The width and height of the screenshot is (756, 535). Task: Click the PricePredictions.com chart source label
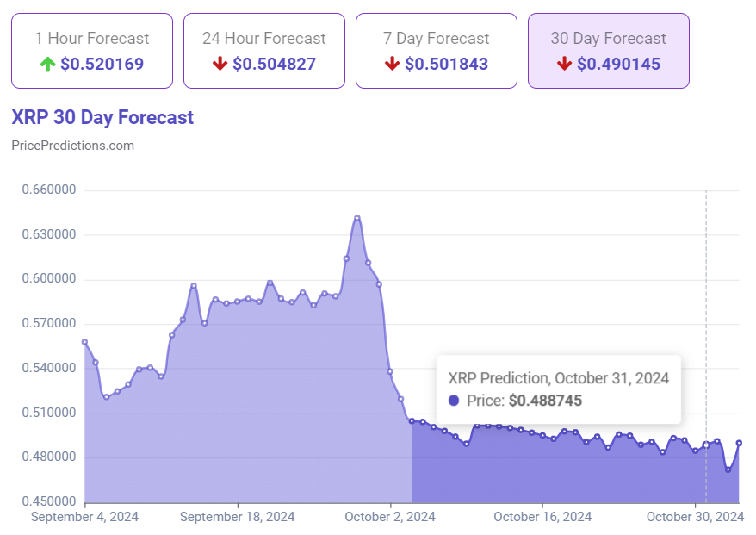[x=73, y=146]
